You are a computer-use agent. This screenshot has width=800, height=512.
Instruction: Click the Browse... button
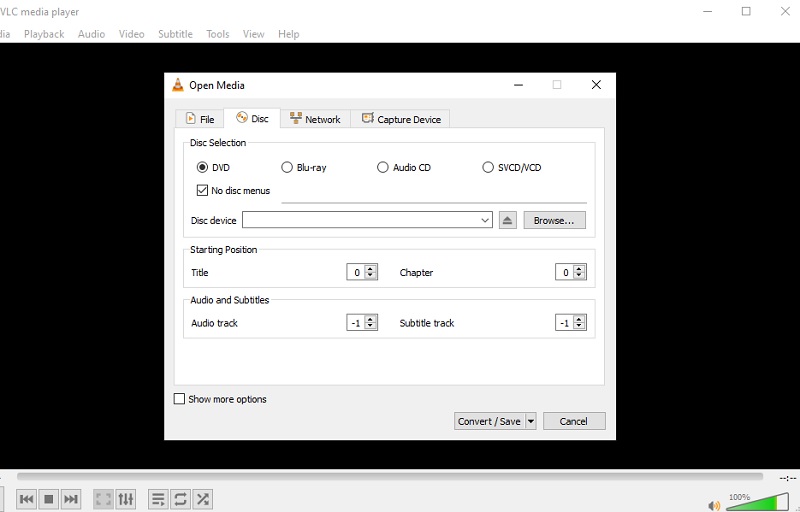(x=555, y=220)
